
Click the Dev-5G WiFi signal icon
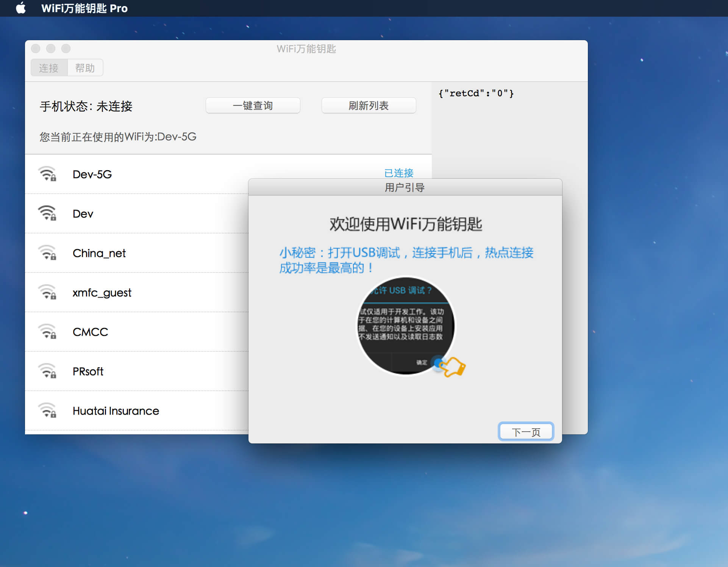click(47, 174)
